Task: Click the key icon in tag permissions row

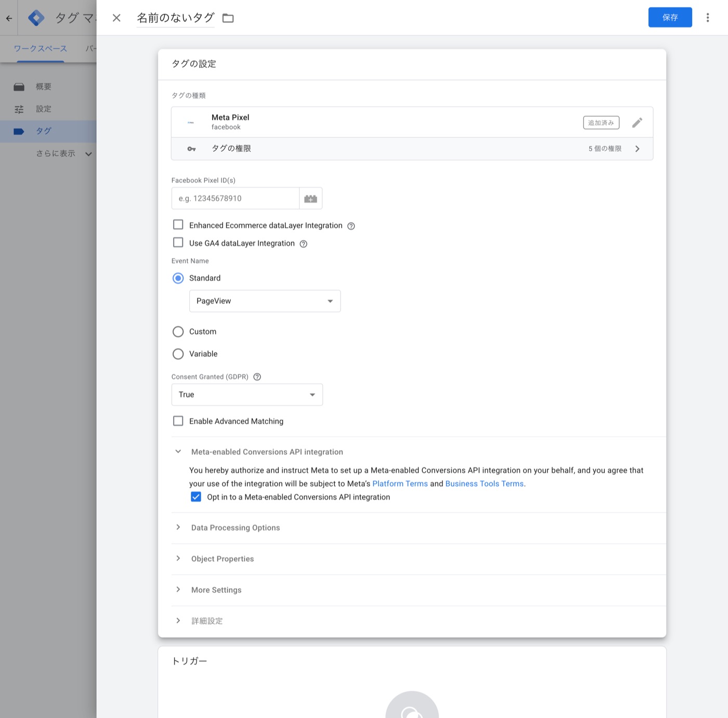Action: pyautogui.click(x=191, y=149)
